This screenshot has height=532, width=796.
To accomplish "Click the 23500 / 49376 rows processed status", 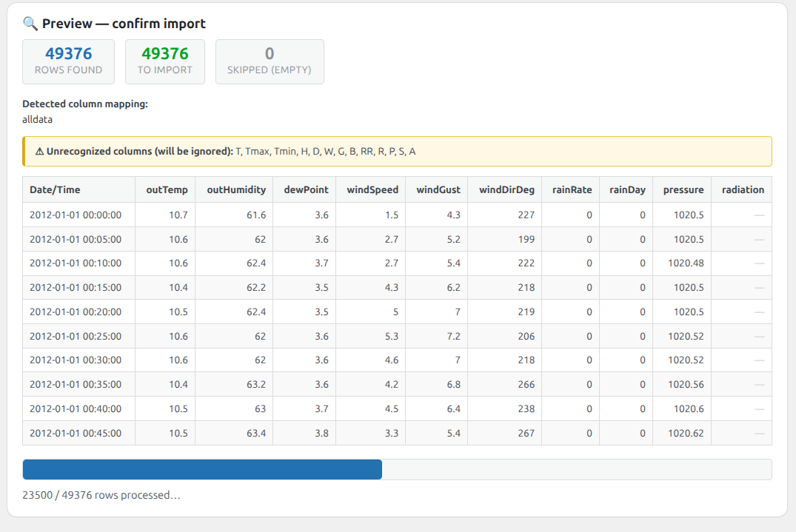I will tap(101, 495).
